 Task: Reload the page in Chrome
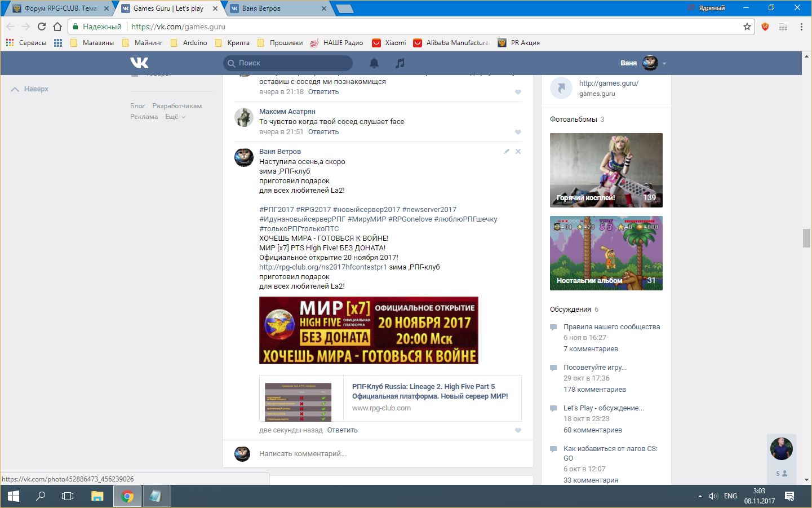[x=42, y=26]
